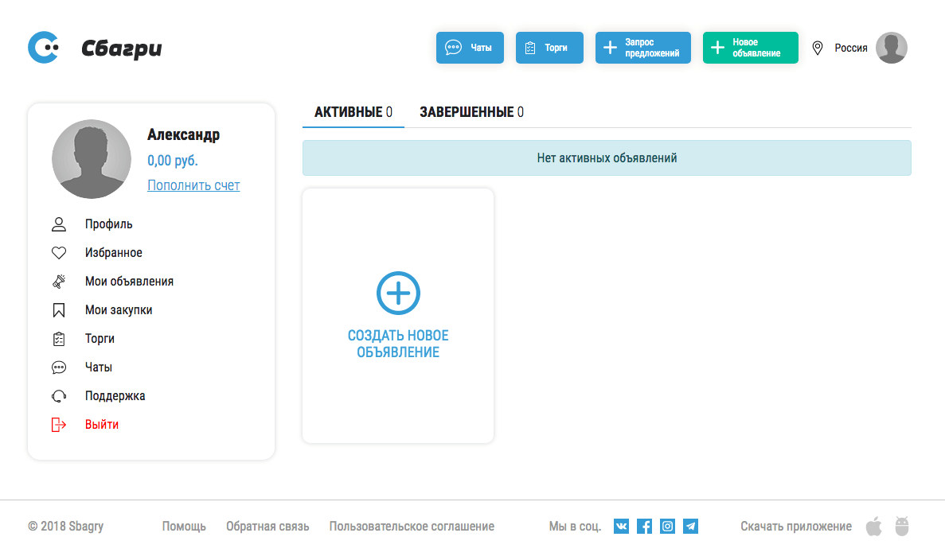Open Пользовательское соглашение footer link
The height and width of the screenshot is (560, 945).
pyautogui.click(x=412, y=527)
